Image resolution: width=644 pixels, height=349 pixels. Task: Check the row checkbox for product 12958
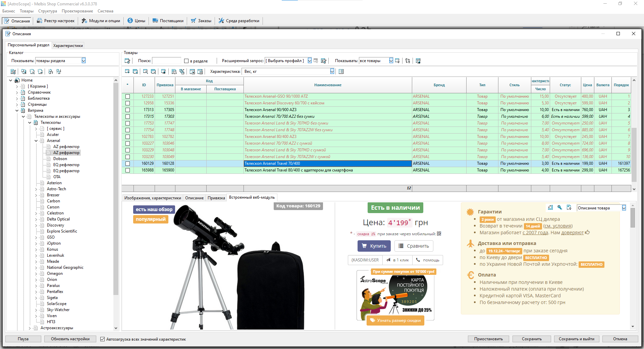tap(127, 103)
